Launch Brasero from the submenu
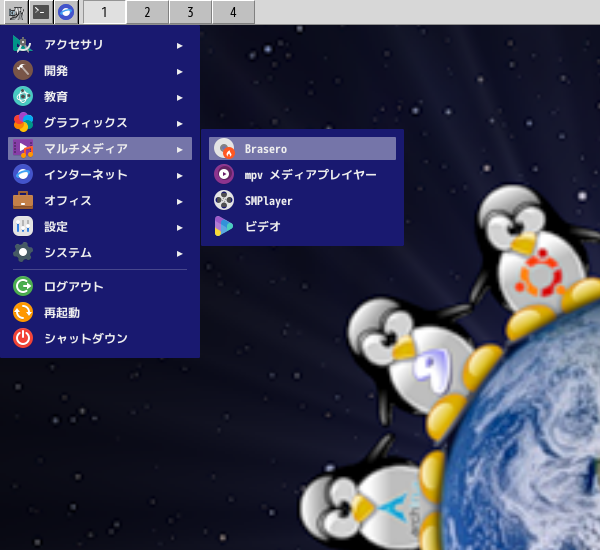The image size is (600, 550). tap(302, 149)
